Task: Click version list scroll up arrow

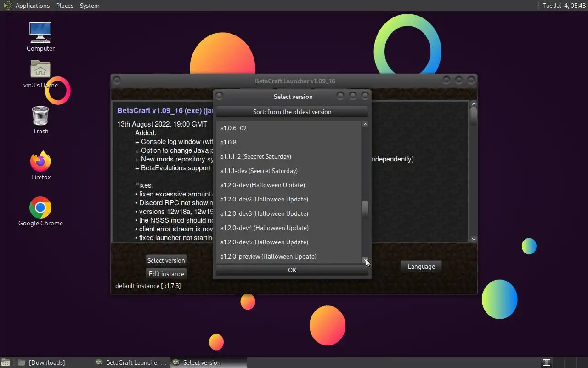Action: 365,124
